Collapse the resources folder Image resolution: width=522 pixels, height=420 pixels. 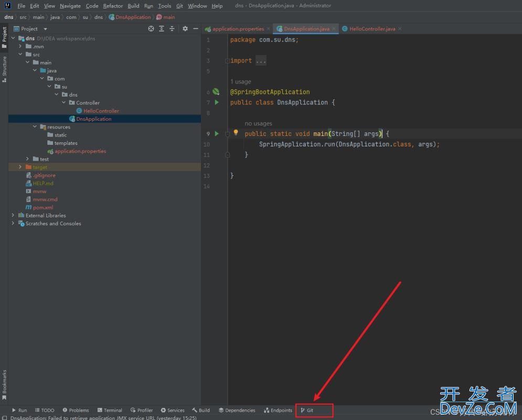[x=35, y=127]
